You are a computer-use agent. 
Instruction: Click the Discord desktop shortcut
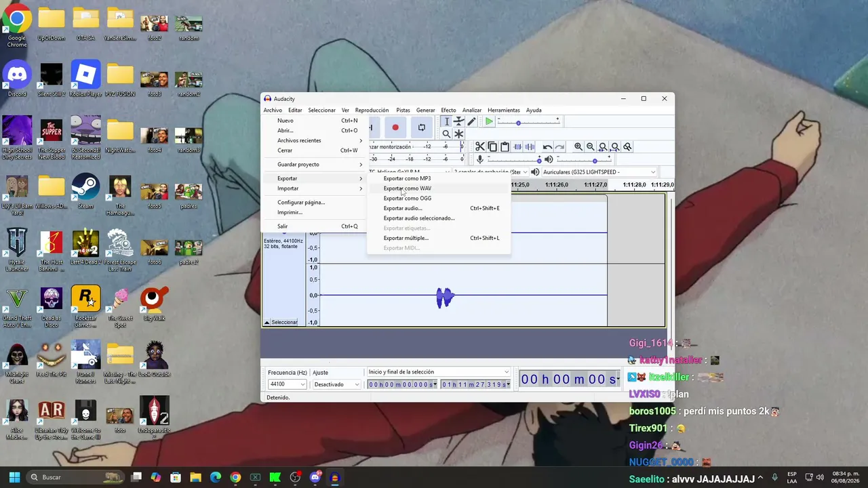[x=18, y=79]
